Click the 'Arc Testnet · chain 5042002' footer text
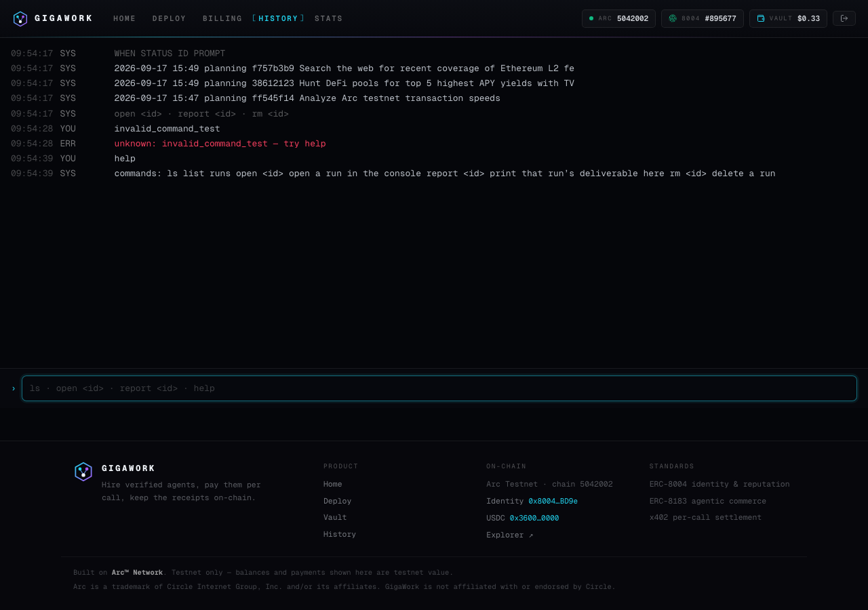 tap(549, 485)
